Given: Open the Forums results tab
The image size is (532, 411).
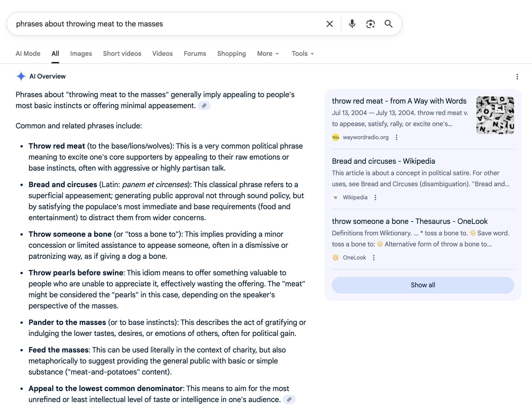Looking at the screenshot, I should click(x=195, y=53).
